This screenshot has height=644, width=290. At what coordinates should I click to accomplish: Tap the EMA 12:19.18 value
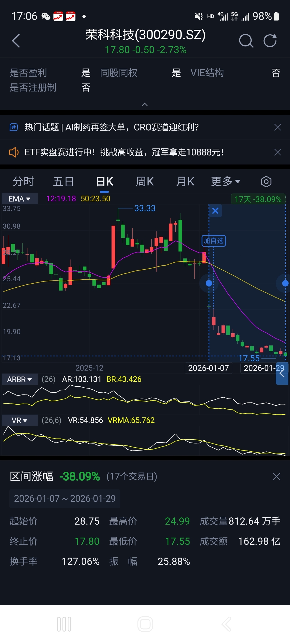[61, 199]
